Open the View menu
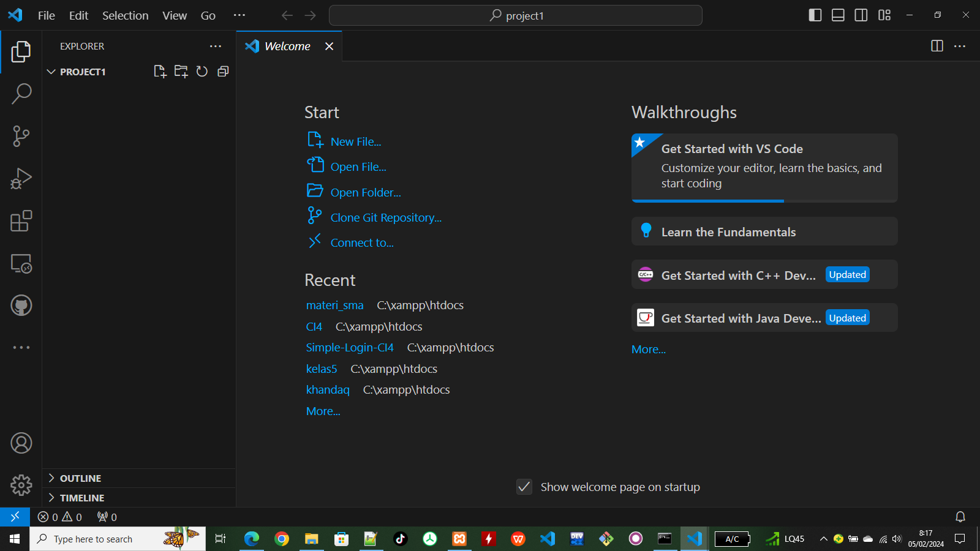980x551 pixels. pos(175,15)
